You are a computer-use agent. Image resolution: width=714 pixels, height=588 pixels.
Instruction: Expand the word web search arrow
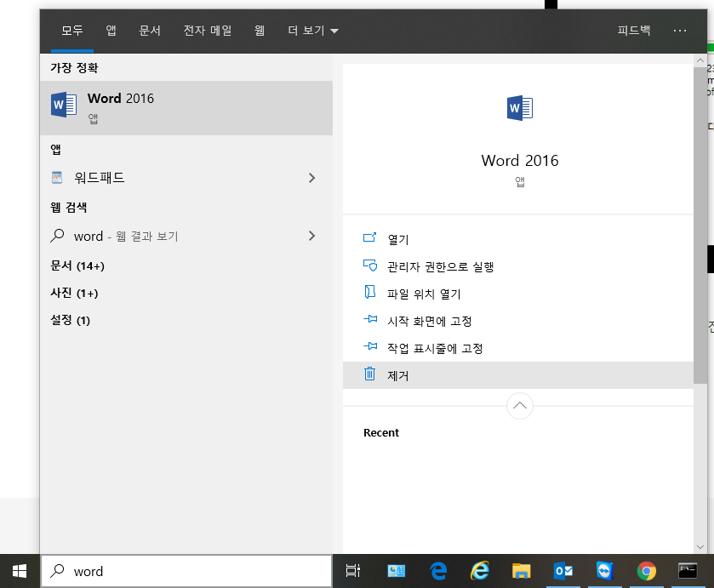312,236
